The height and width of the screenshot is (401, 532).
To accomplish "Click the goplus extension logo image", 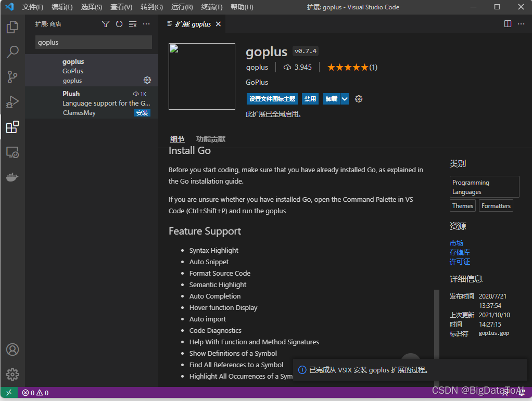I will (202, 76).
